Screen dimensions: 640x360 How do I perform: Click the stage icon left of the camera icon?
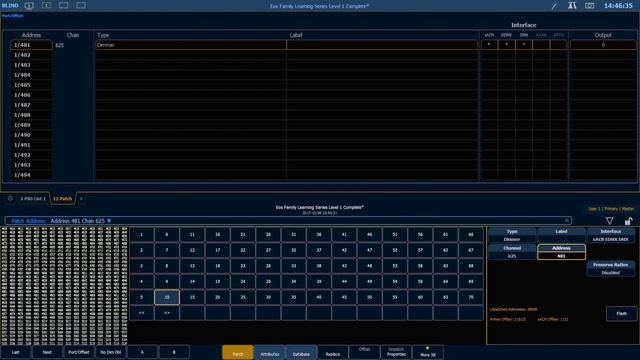coord(572,6)
